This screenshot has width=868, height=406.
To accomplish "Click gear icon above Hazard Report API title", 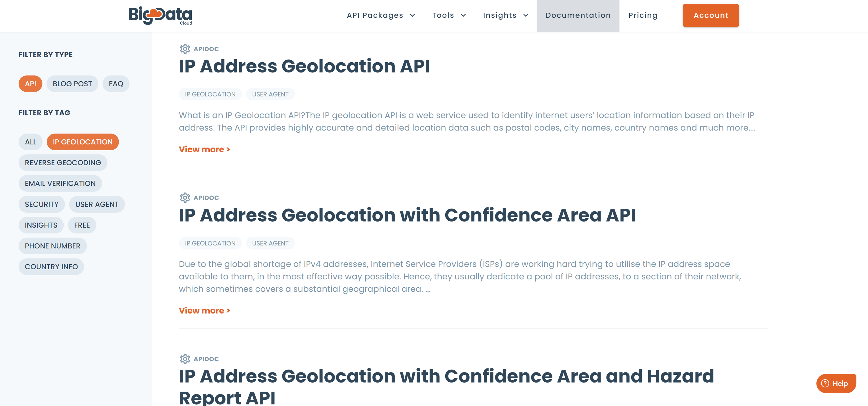I will [x=185, y=359].
